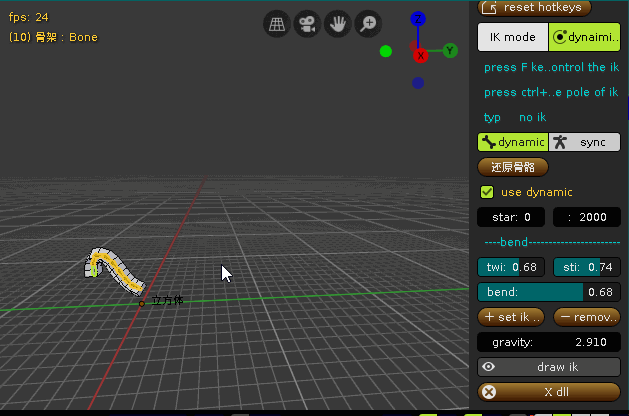Screen dimensions: 629x416
Task: Click the object origin point dot
Action: coord(142,304)
